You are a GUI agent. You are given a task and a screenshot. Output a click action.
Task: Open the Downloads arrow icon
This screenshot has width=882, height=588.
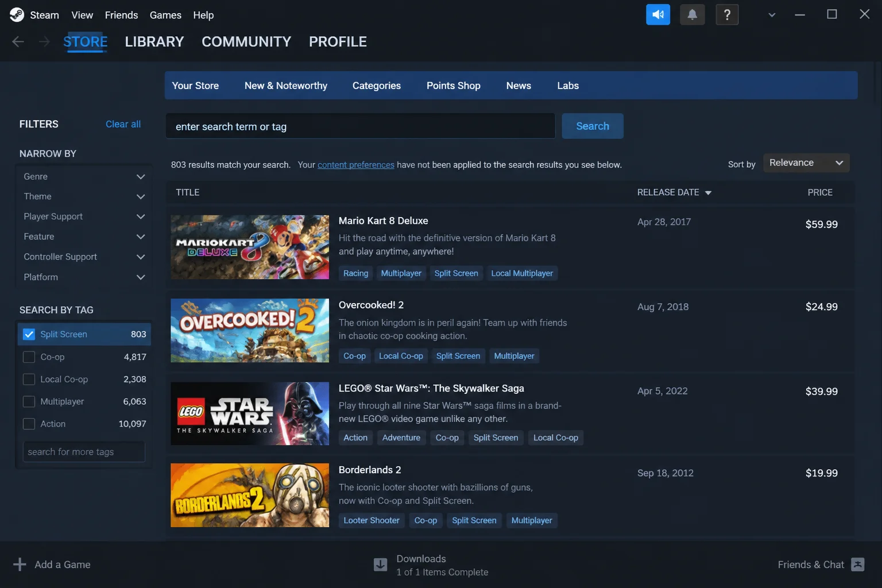pos(380,565)
